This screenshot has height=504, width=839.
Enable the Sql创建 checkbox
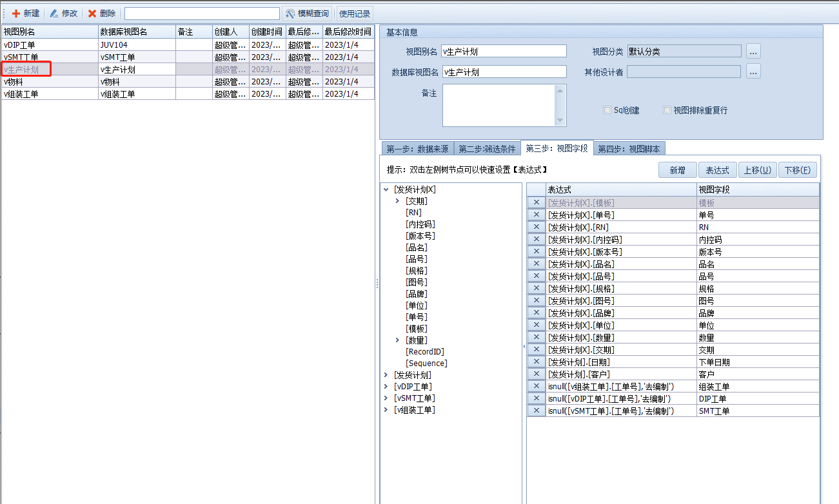click(x=607, y=110)
